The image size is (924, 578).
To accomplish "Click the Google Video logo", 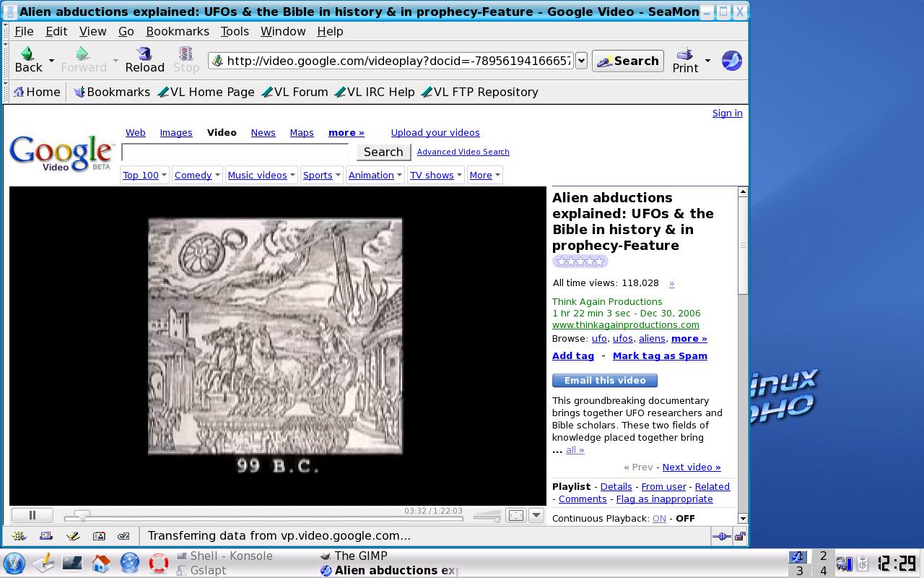I will pyautogui.click(x=61, y=153).
